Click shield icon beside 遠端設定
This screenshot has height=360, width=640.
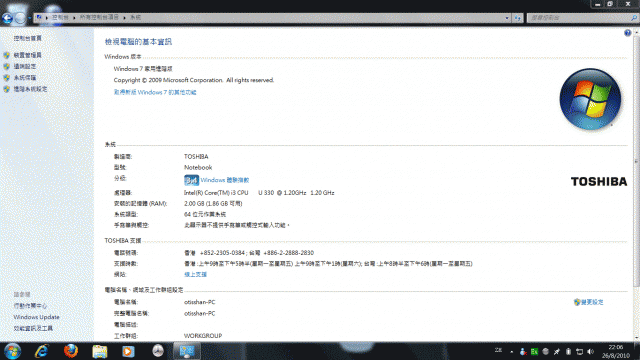pyautogui.click(x=7, y=66)
